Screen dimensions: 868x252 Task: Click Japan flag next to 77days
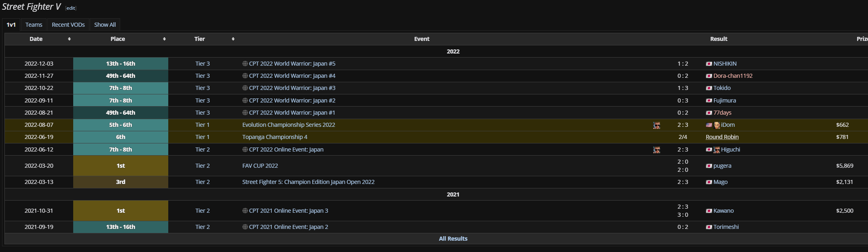[x=709, y=113]
